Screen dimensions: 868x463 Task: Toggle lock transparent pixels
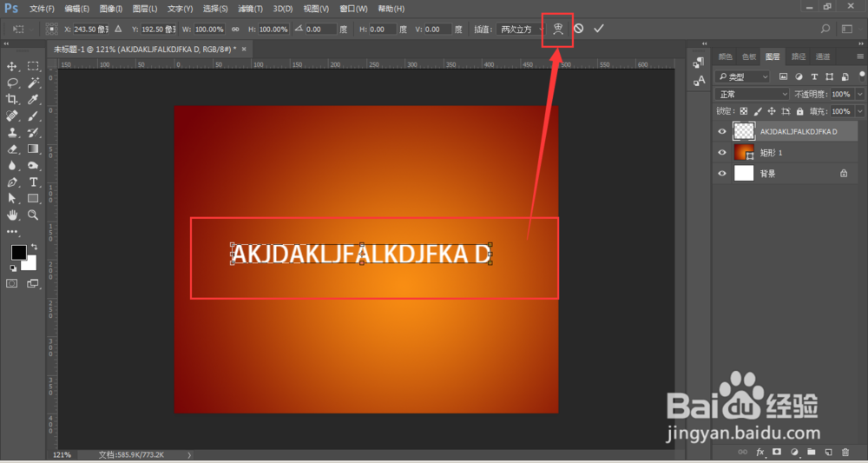[x=744, y=111]
